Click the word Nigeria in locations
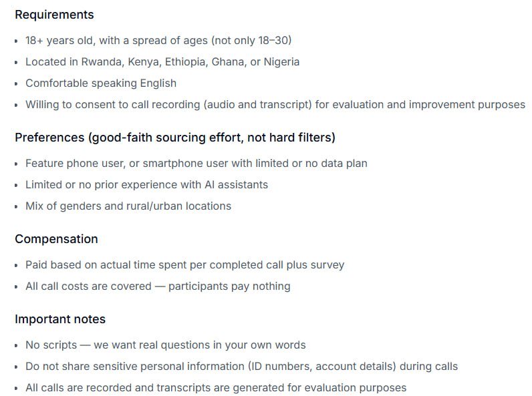The height and width of the screenshot is (396, 532). [281, 61]
